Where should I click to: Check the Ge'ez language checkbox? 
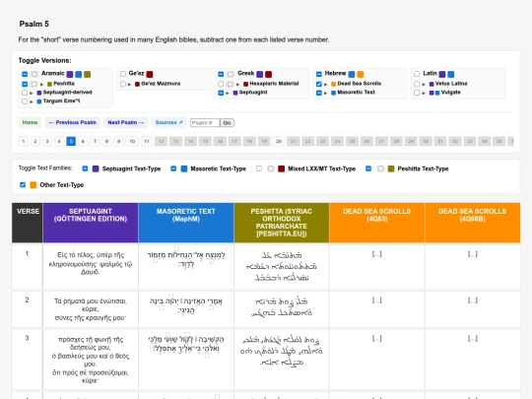(x=123, y=74)
